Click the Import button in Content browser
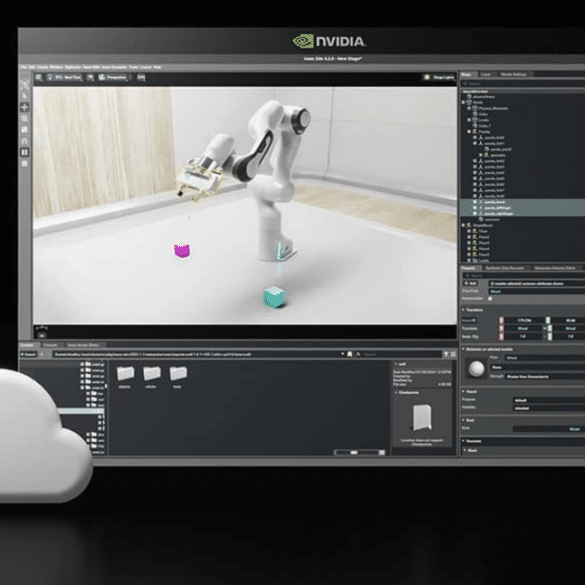 [29, 354]
